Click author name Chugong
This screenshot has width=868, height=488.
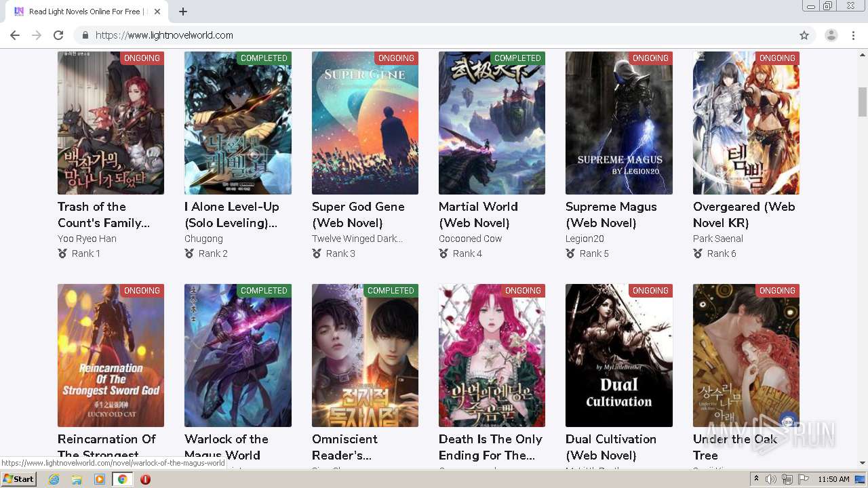point(203,239)
